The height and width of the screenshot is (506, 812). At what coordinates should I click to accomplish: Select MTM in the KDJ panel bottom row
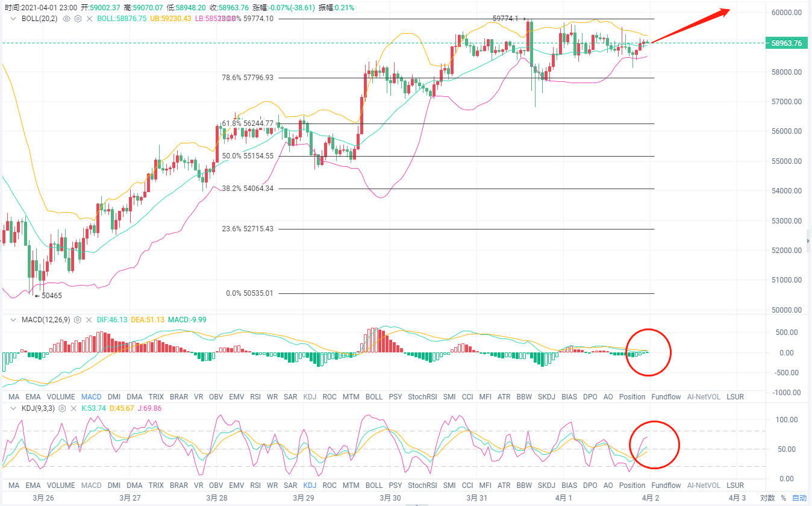pos(351,486)
